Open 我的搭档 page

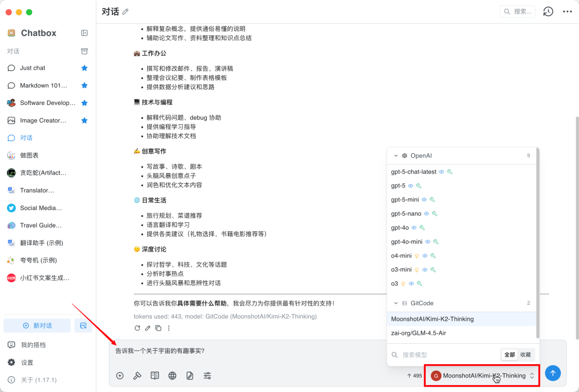48,345
